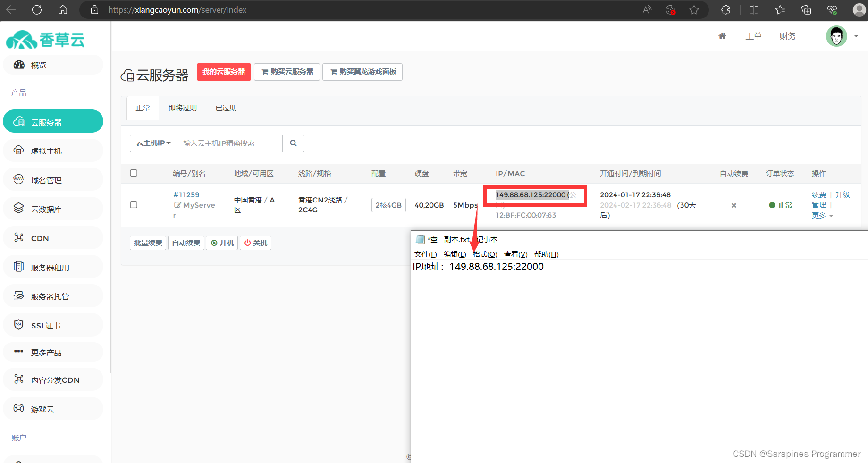Edit the MyServer alias pencil icon
Screen dimensions: 868x463
click(x=177, y=205)
